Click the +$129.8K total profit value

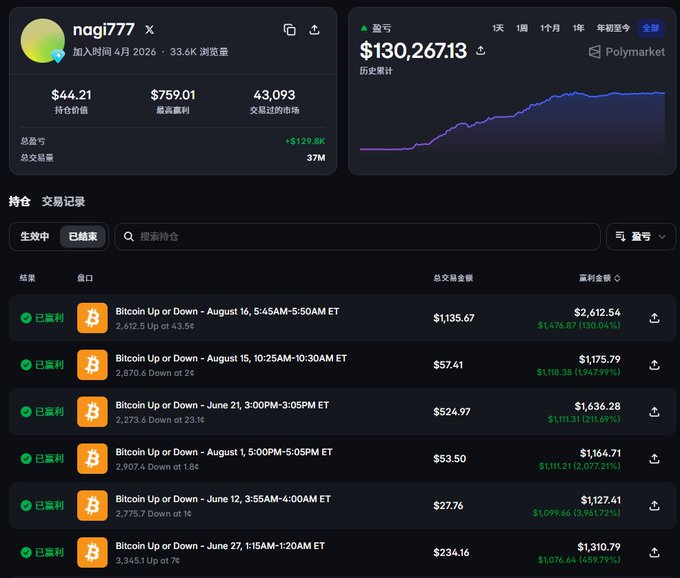(305, 141)
